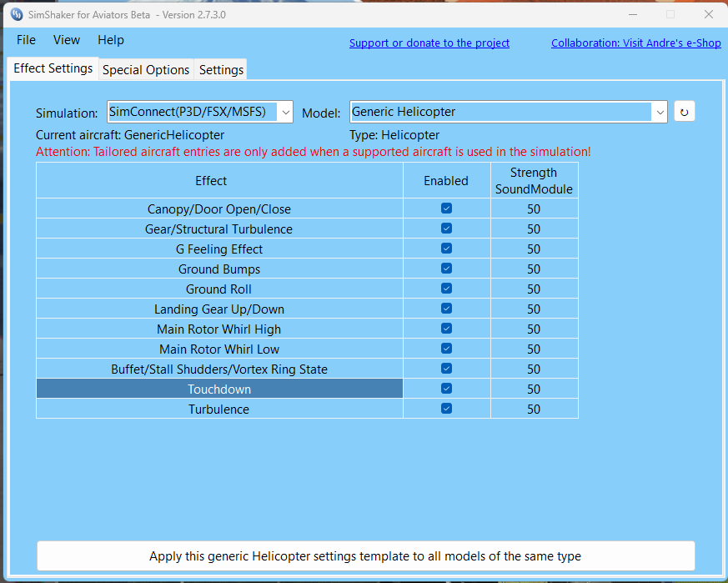Click the Effect column header
This screenshot has width=728, height=583.
click(x=219, y=180)
